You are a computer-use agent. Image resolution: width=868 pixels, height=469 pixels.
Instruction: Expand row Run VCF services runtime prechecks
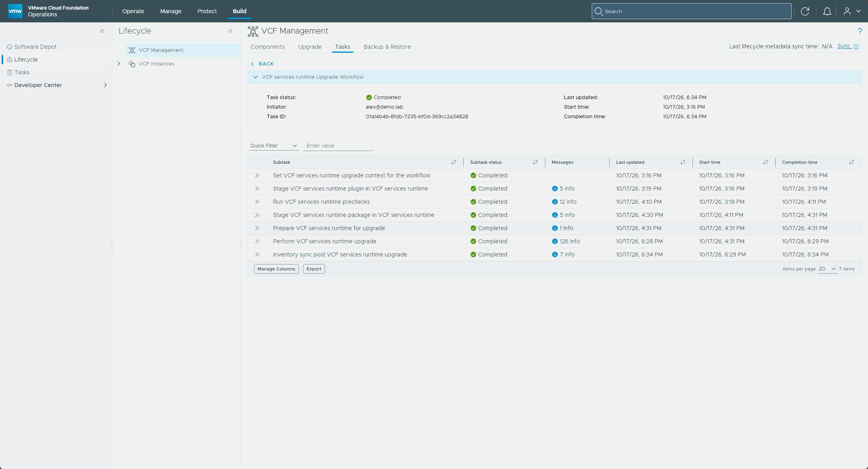pos(257,202)
